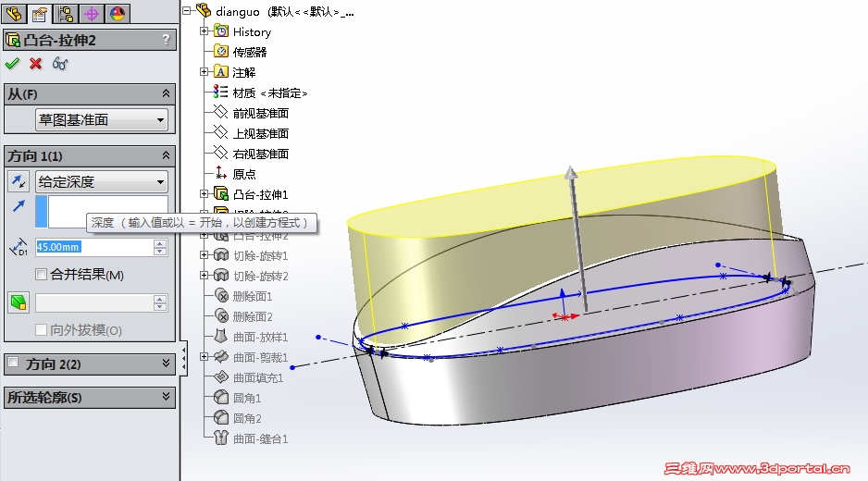Click the draft angle input field
Screen dimensions: 868x481
click(94, 302)
